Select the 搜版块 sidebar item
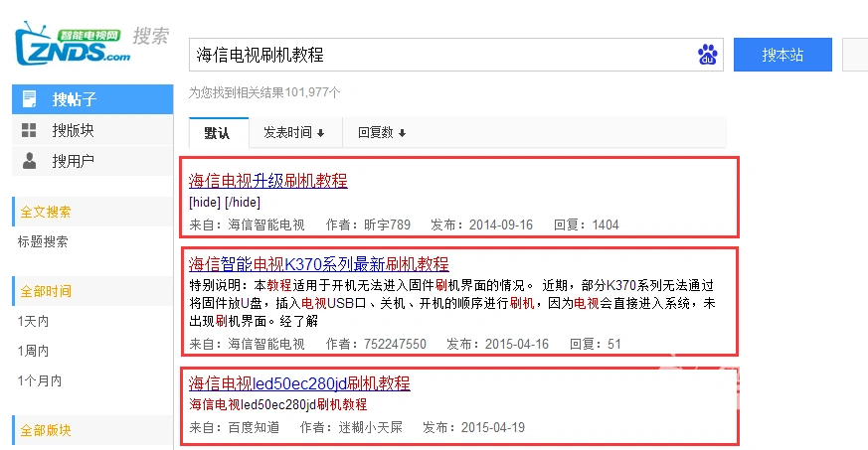The width and height of the screenshot is (868, 450). pyautogui.click(x=92, y=130)
